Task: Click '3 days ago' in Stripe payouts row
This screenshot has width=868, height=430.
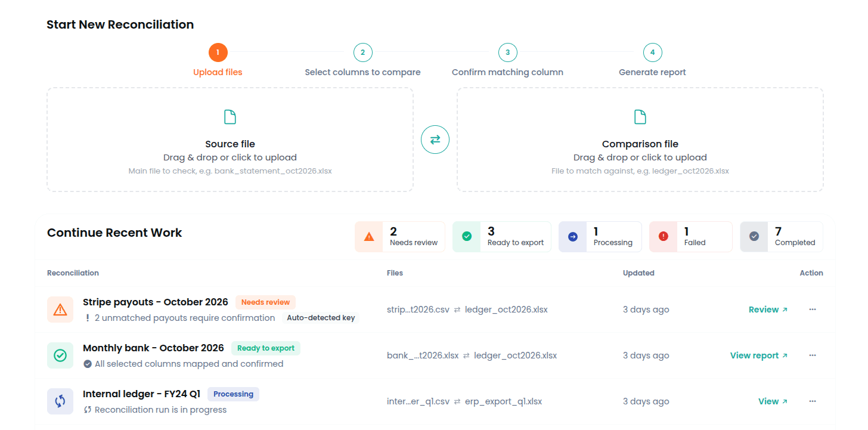Action: (x=646, y=310)
